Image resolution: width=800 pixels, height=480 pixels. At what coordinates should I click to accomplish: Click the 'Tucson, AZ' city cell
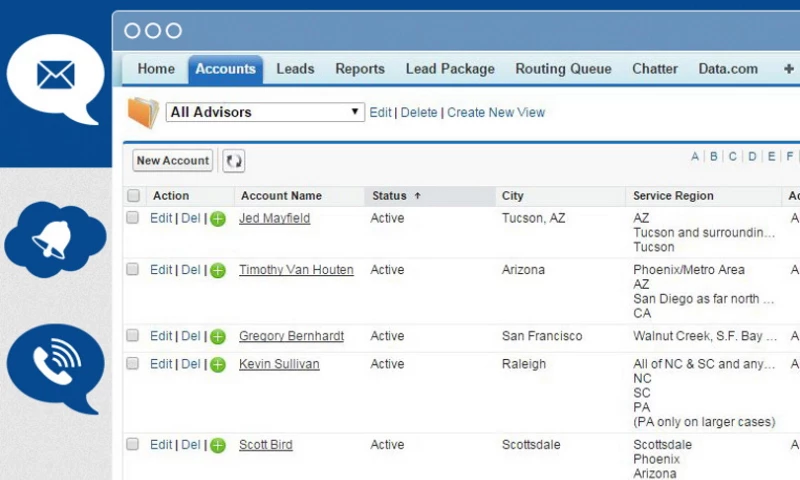(533, 218)
